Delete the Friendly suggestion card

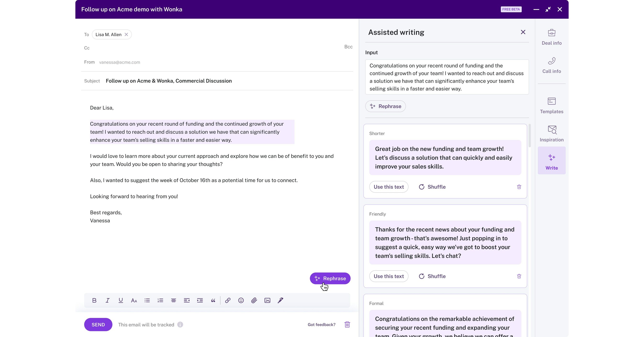[x=519, y=276]
